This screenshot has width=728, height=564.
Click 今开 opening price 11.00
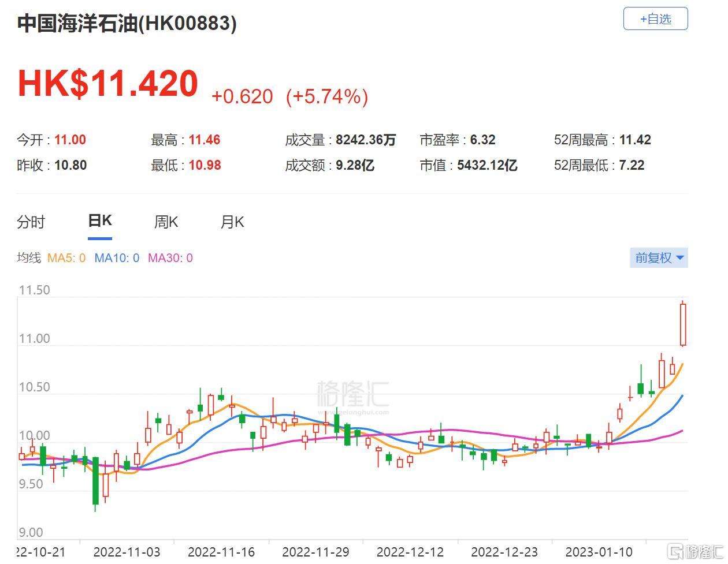pyautogui.click(x=70, y=140)
